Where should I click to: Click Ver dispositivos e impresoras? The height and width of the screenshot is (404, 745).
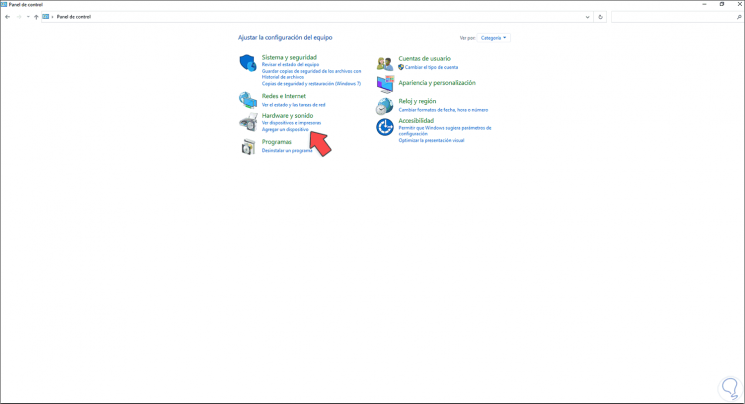coord(291,123)
